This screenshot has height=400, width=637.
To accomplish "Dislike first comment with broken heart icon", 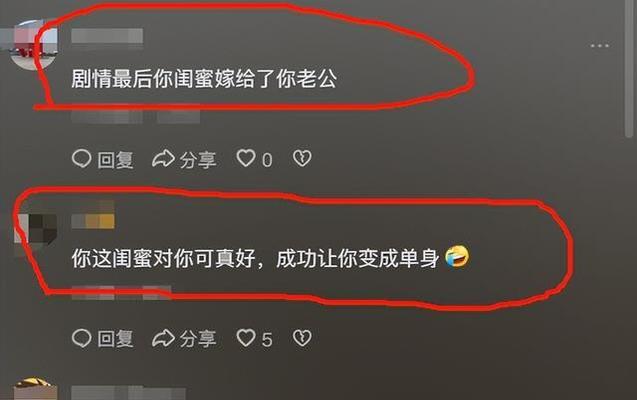I will [302, 158].
